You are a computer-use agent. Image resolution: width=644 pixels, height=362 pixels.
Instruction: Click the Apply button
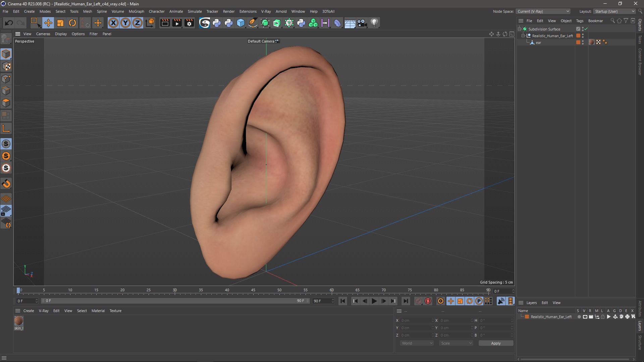point(495,343)
